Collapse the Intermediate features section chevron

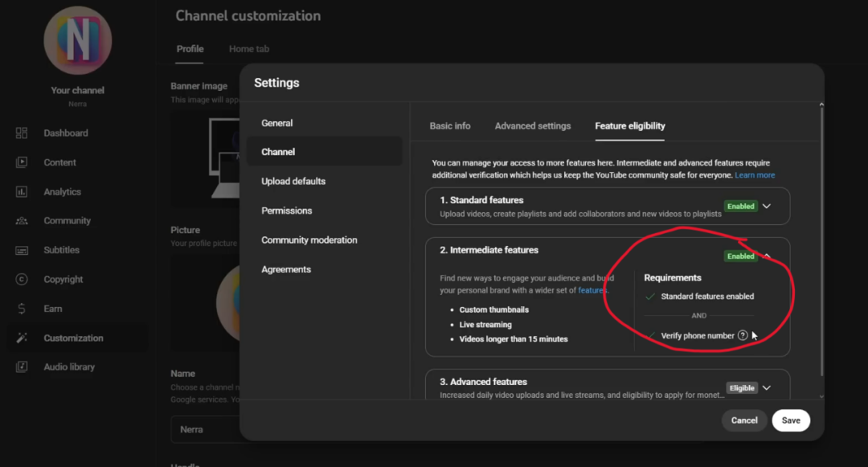768,256
